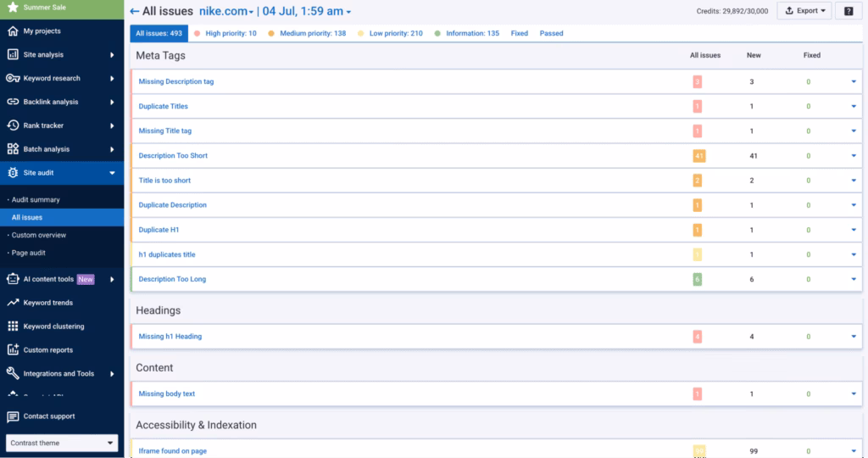Viewport: 868px width, 458px height.
Task: Click the Rank tracker clock icon
Action: click(x=13, y=126)
